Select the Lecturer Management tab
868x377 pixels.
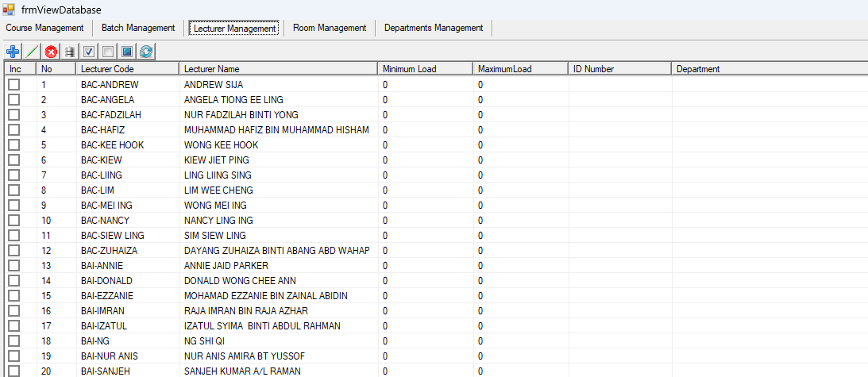click(x=233, y=29)
